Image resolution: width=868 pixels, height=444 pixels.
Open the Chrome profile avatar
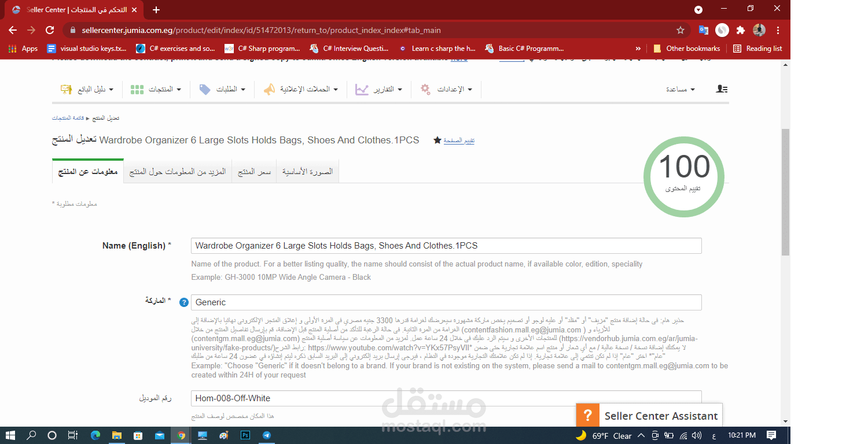pyautogui.click(x=759, y=30)
